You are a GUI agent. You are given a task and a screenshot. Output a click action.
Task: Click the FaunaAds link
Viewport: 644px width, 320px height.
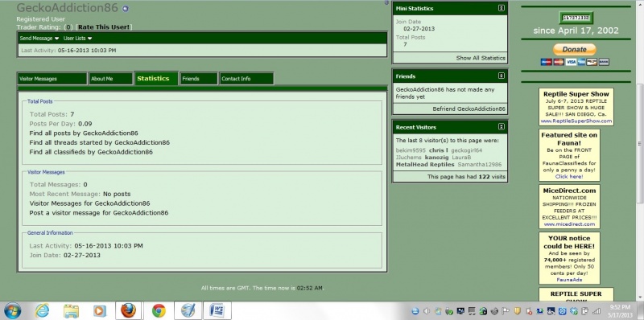[569, 280]
